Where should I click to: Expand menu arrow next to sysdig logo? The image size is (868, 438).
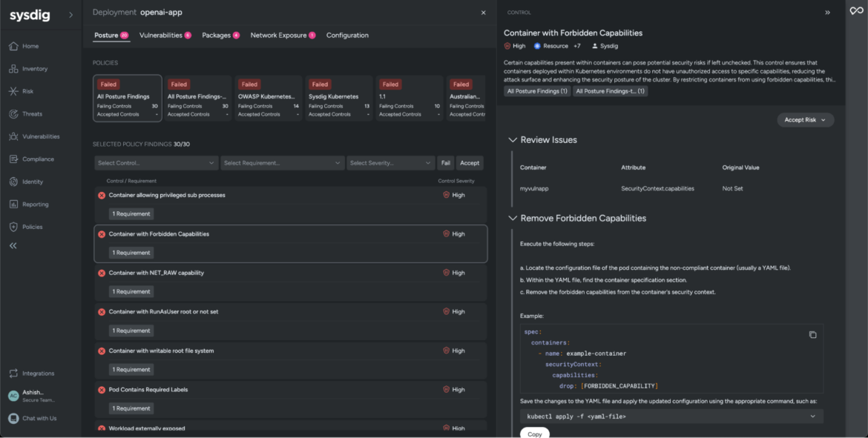[x=71, y=15]
